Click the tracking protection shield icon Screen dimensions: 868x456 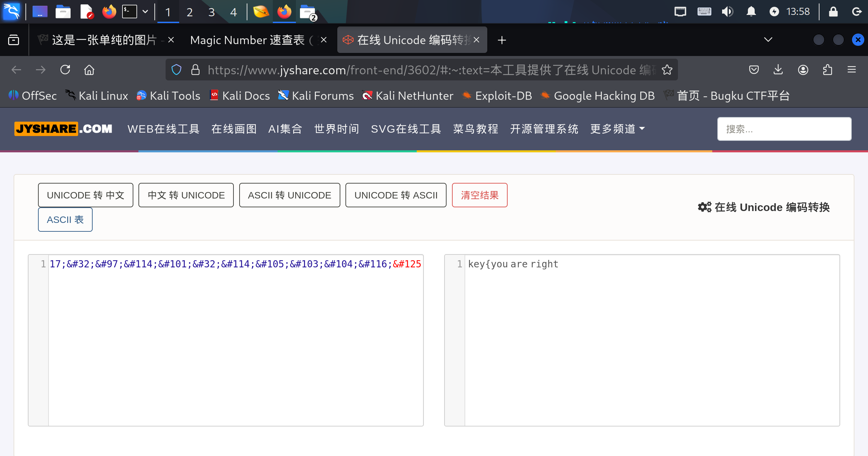176,70
